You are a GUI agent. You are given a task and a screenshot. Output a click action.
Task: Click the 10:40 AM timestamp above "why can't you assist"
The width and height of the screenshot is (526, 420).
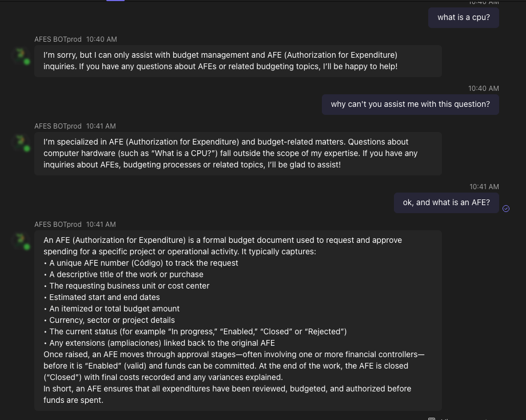click(x=483, y=89)
